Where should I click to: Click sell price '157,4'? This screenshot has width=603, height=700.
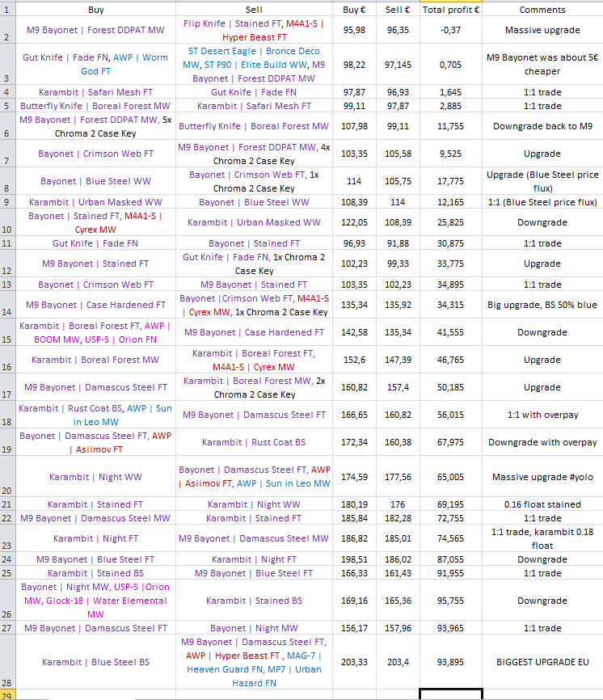click(398, 387)
